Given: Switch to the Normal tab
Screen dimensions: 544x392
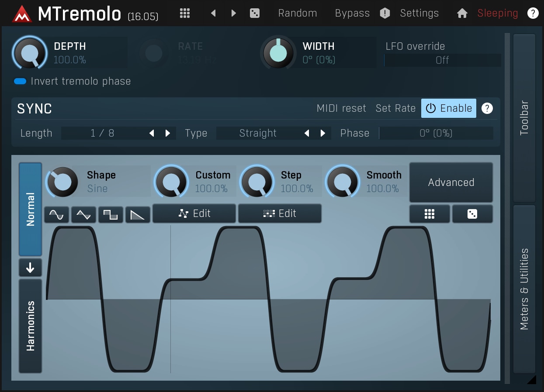Looking at the screenshot, I should [30, 210].
